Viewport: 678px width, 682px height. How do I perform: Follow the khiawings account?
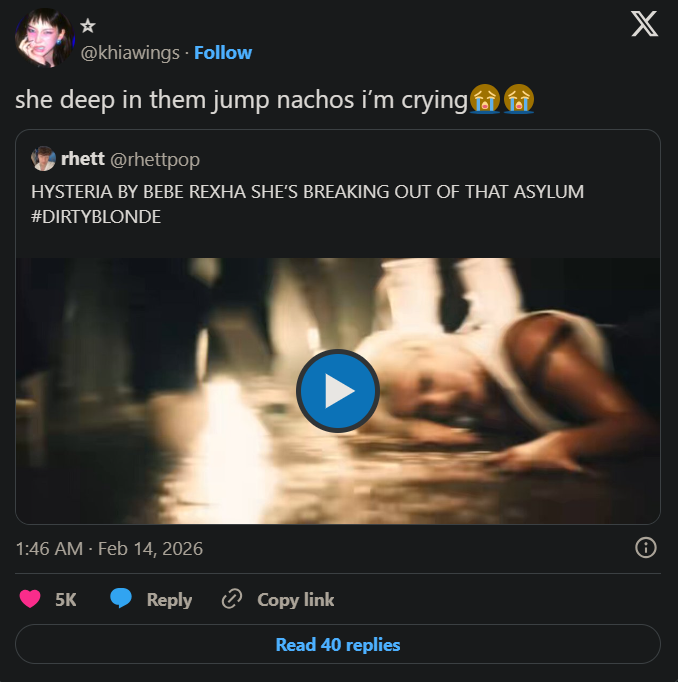[223, 52]
